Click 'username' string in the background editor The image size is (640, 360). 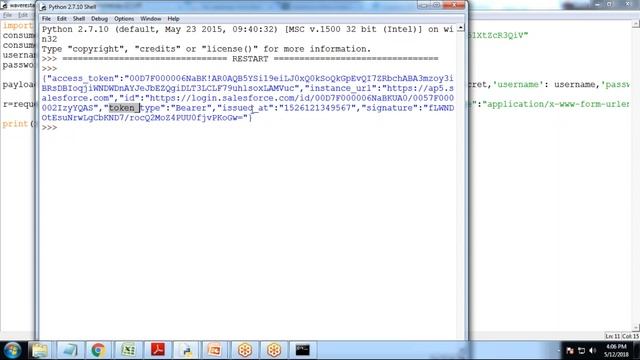point(516,84)
